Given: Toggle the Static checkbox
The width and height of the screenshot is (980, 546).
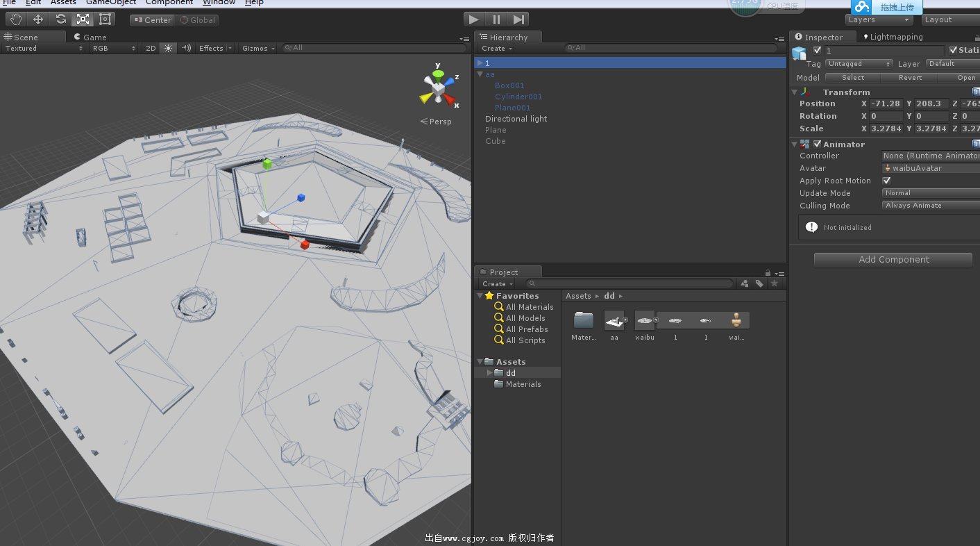Looking at the screenshot, I should (953, 50).
